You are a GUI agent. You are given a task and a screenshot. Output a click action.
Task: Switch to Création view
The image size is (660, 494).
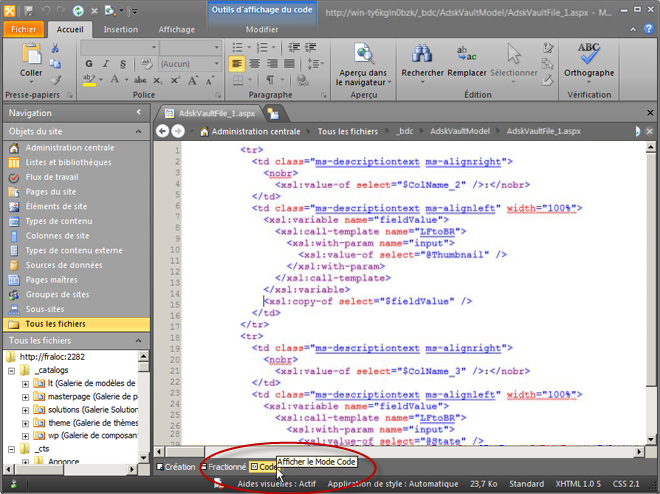(x=176, y=467)
